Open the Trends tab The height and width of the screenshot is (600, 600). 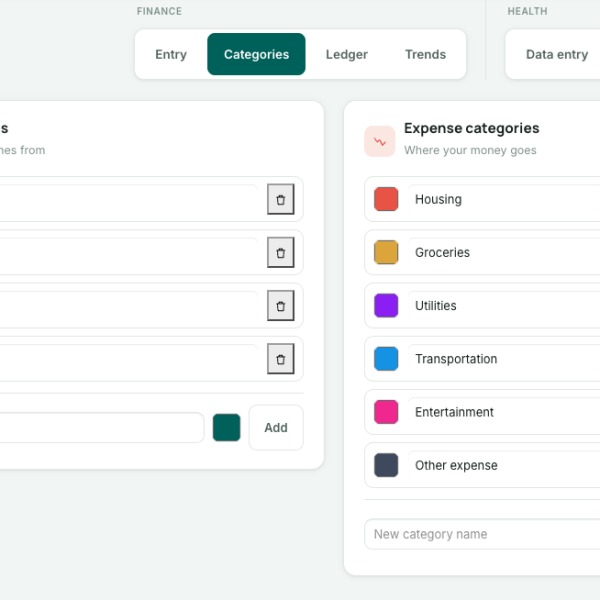coord(426,54)
